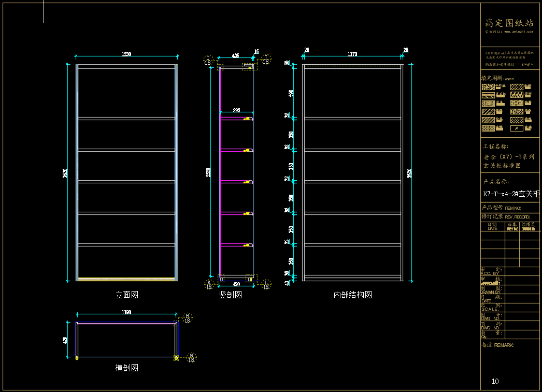The image size is (542, 392).
Task: Click the L-18 detail callout bubble
Action: click(x=266, y=285)
